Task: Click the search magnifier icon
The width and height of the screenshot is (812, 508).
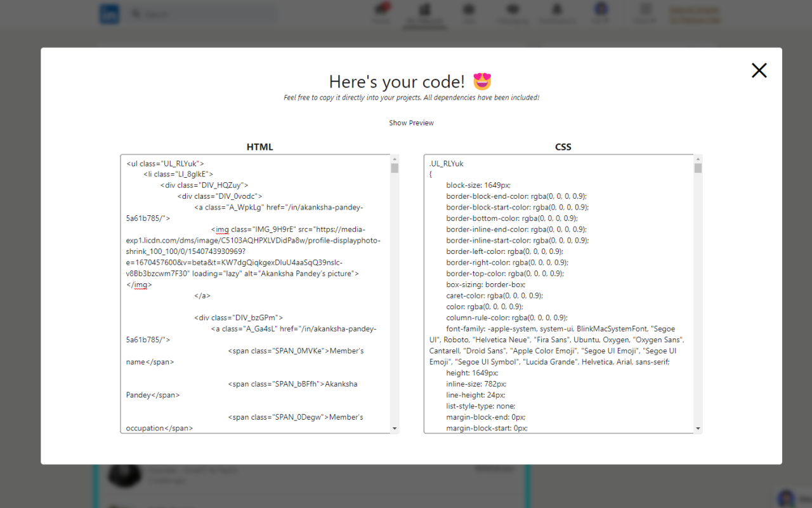Action: pos(136,13)
